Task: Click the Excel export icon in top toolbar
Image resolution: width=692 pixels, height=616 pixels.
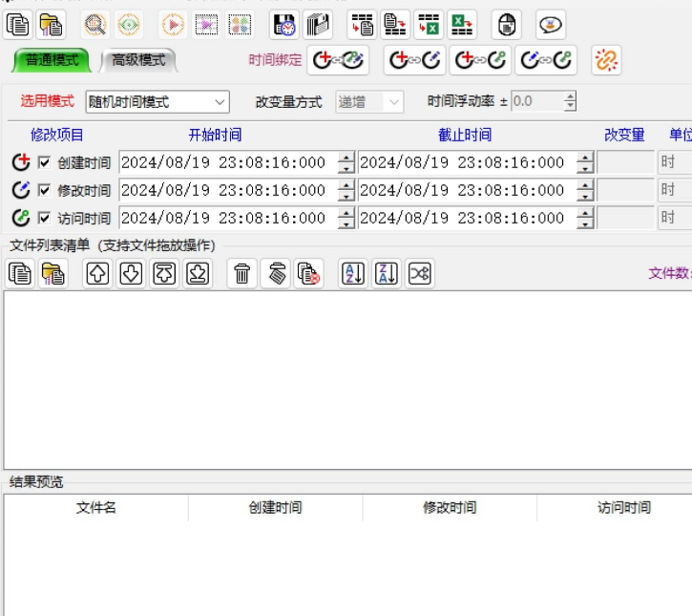Action: [463, 25]
